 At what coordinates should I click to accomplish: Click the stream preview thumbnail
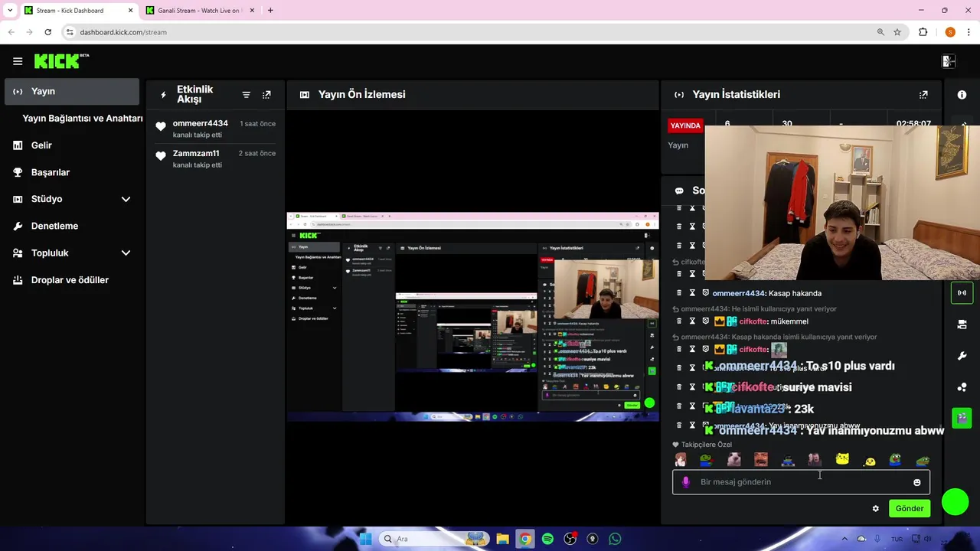(472, 317)
